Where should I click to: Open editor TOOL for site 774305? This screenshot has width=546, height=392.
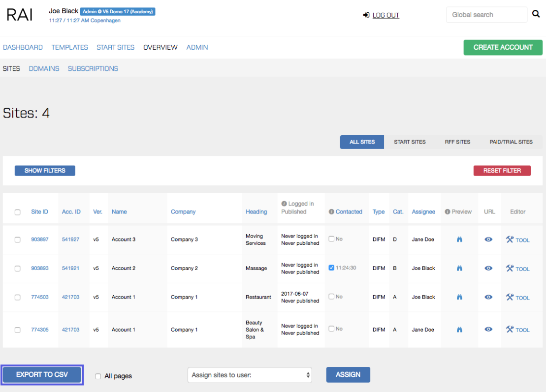[518, 330]
